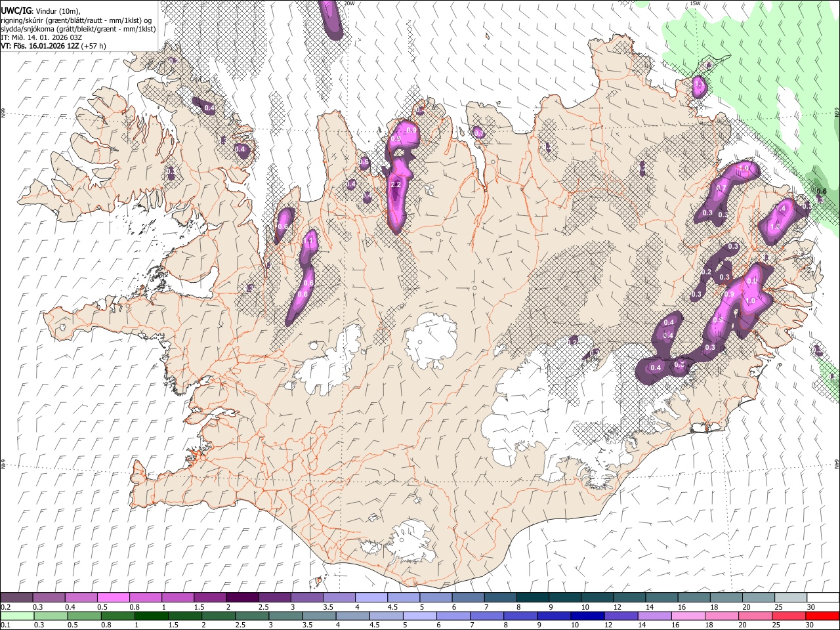Click the black '0.6' value over the green area
The height and width of the screenshot is (630, 840).
tap(820, 192)
